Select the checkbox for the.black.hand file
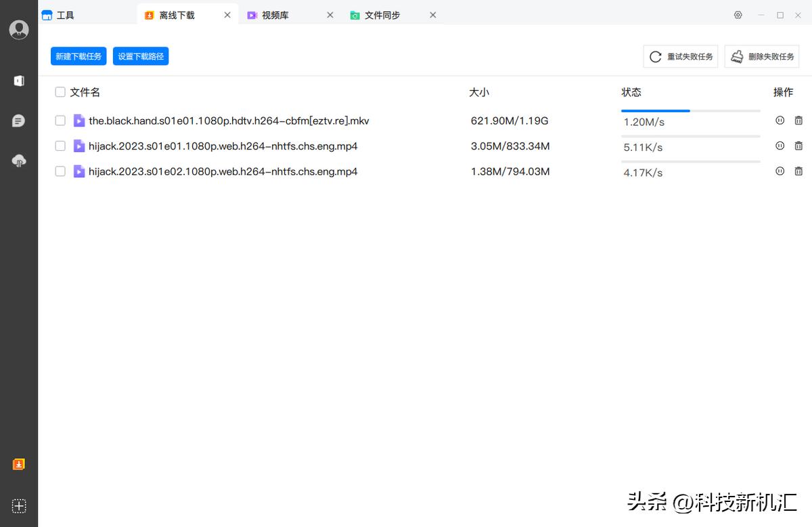This screenshot has width=812, height=527. click(x=60, y=120)
